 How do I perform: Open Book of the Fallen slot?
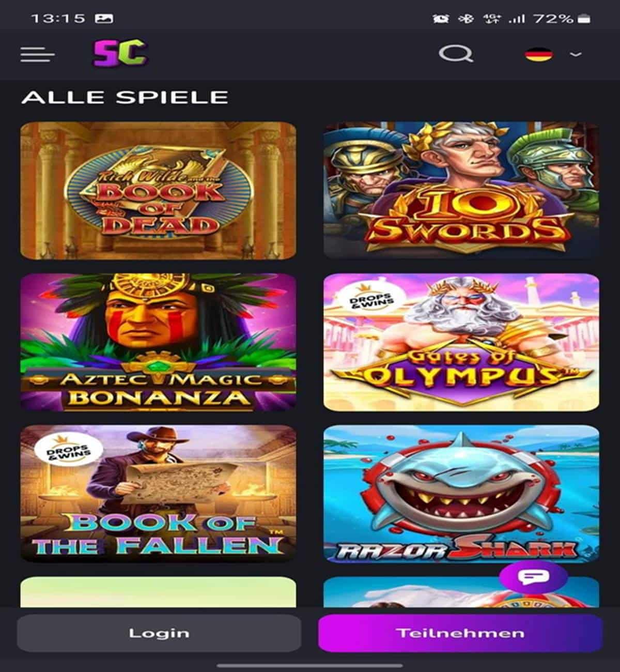(158, 494)
